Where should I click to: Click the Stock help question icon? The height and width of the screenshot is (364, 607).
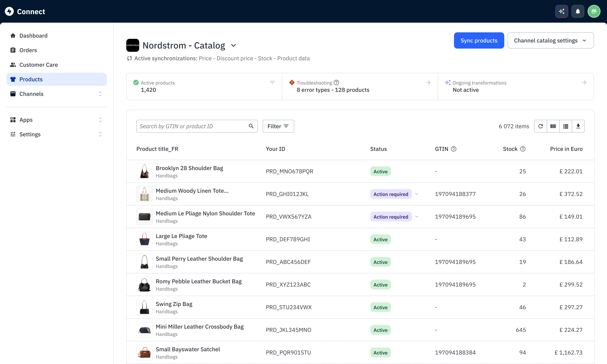pyautogui.click(x=523, y=149)
